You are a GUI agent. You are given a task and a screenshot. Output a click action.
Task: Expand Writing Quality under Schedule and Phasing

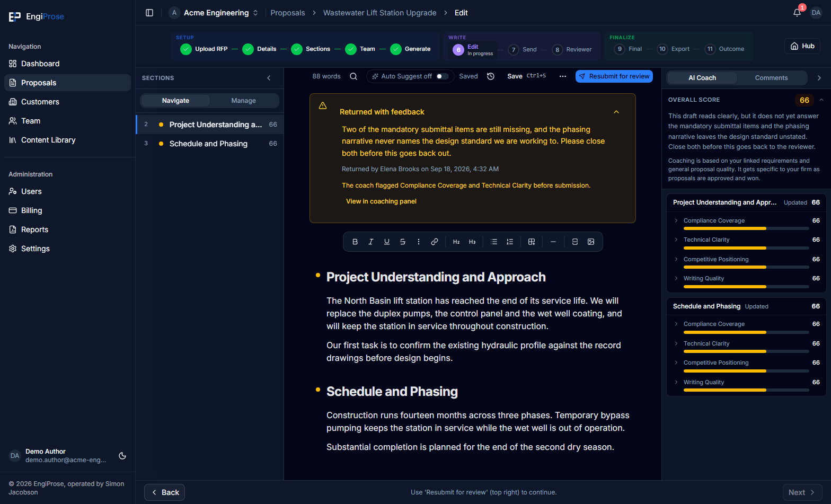(x=676, y=382)
